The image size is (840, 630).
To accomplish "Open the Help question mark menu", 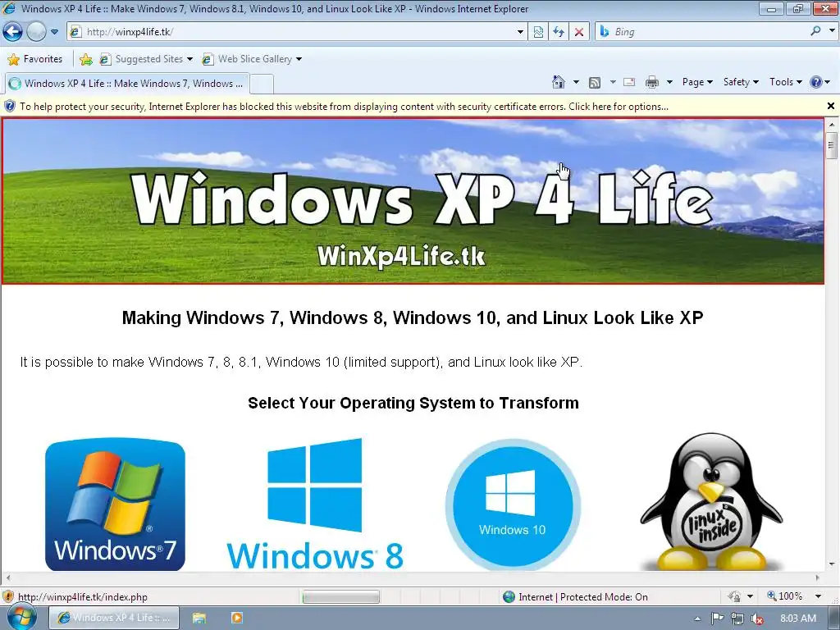I will click(x=819, y=82).
